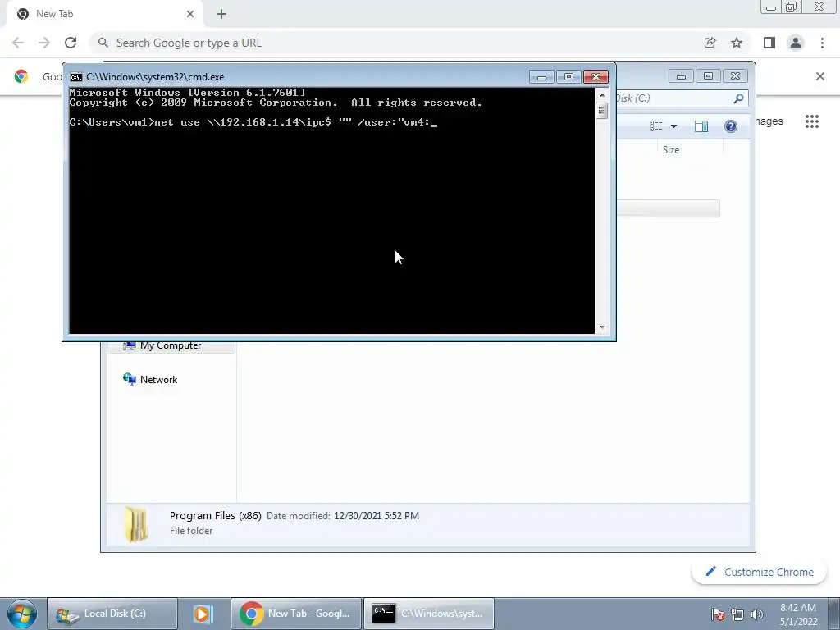Open the Chrome side panel icon
840x630 pixels.
click(769, 43)
